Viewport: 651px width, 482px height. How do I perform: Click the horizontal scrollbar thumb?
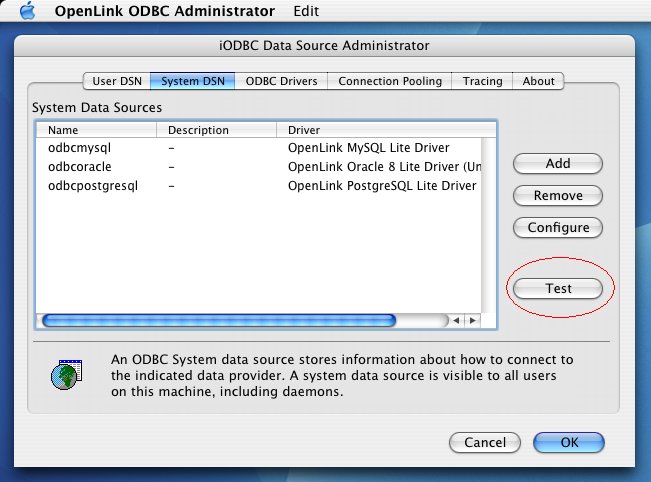point(219,321)
